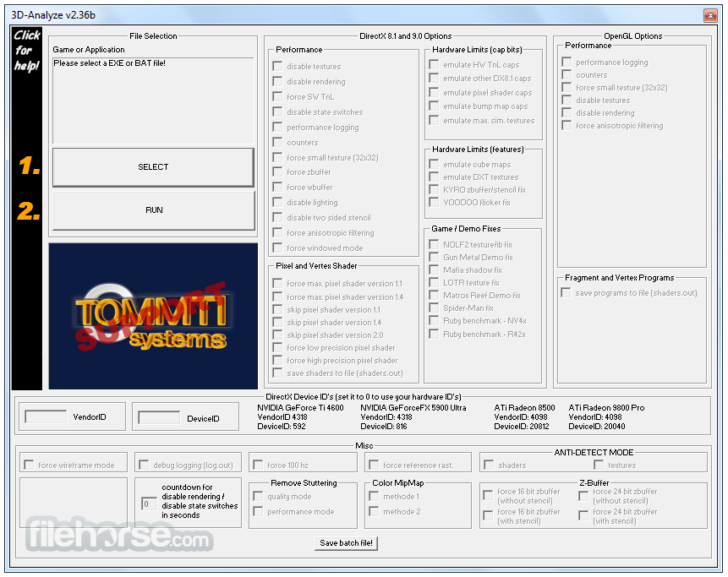Enable Color MipMap 'methode 1' checkbox
This screenshot has height=577, width=728.
tap(374, 496)
